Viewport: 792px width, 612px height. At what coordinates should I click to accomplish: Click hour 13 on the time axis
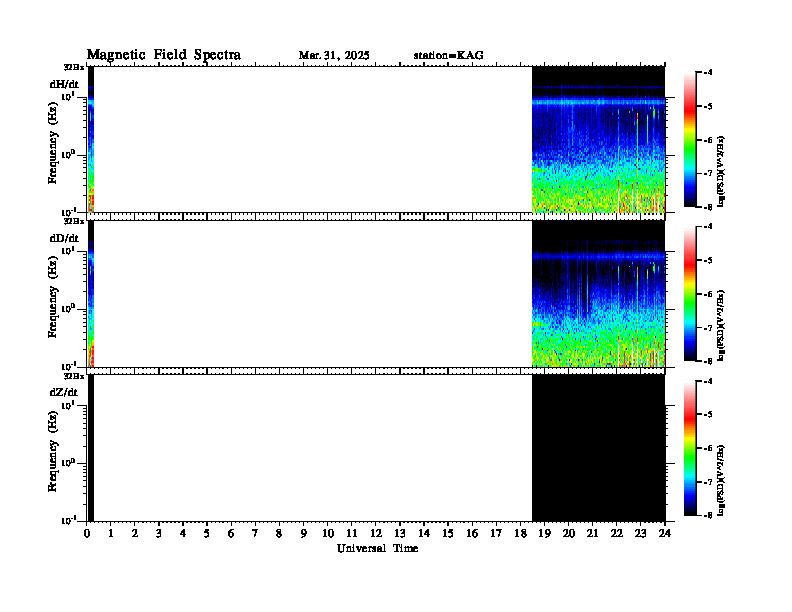[x=400, y=534]
